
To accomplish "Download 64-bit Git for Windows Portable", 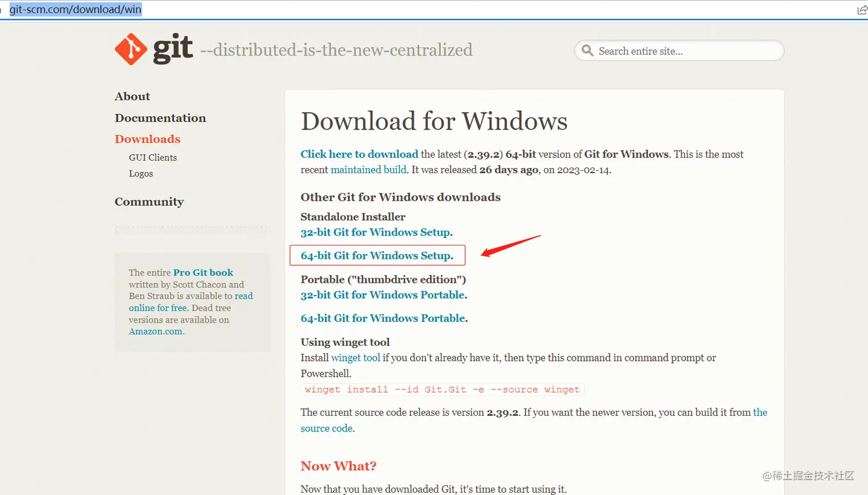I will (384, 318).
